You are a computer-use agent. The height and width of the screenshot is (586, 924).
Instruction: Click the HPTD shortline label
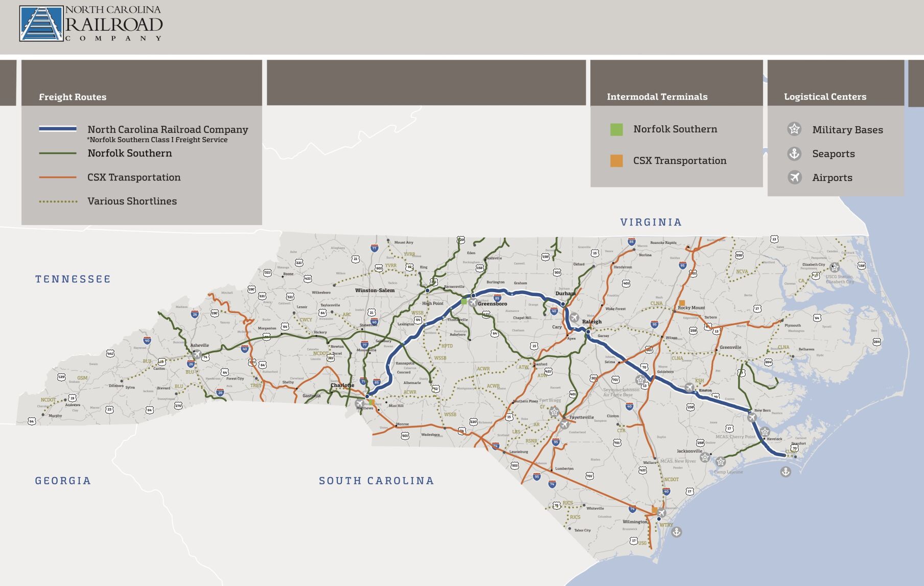447,346
